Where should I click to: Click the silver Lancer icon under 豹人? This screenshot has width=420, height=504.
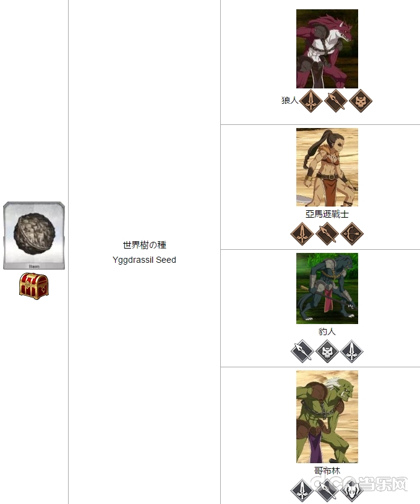coord(302,351)
